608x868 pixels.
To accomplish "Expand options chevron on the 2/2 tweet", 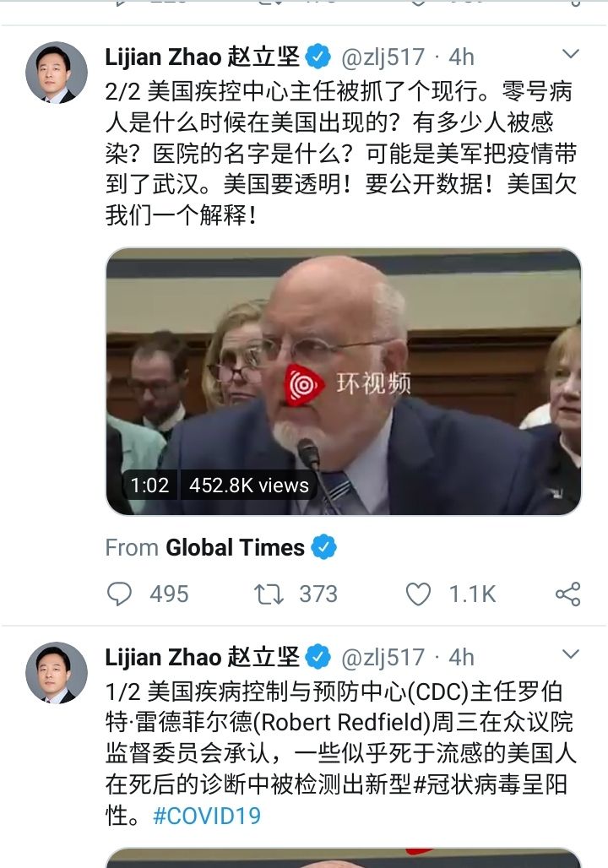I will point(570,54).
